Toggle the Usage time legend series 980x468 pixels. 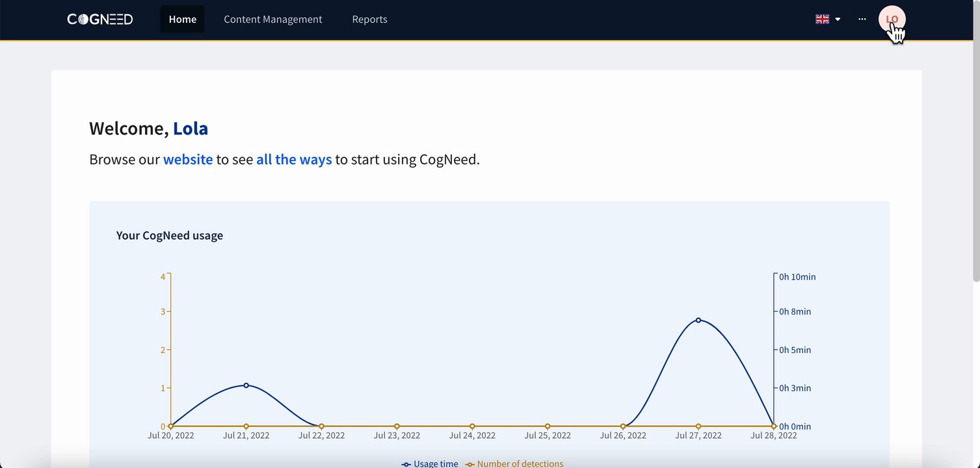pos(430,463)
